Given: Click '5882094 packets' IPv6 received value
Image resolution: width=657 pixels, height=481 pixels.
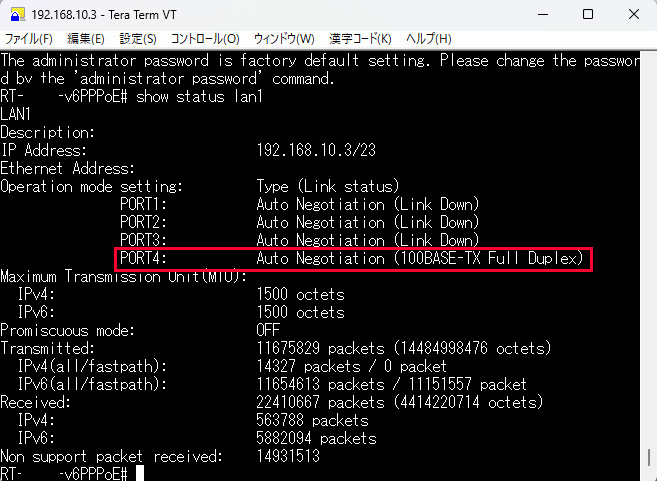Looking at the screenshot, I should (316, 439).
